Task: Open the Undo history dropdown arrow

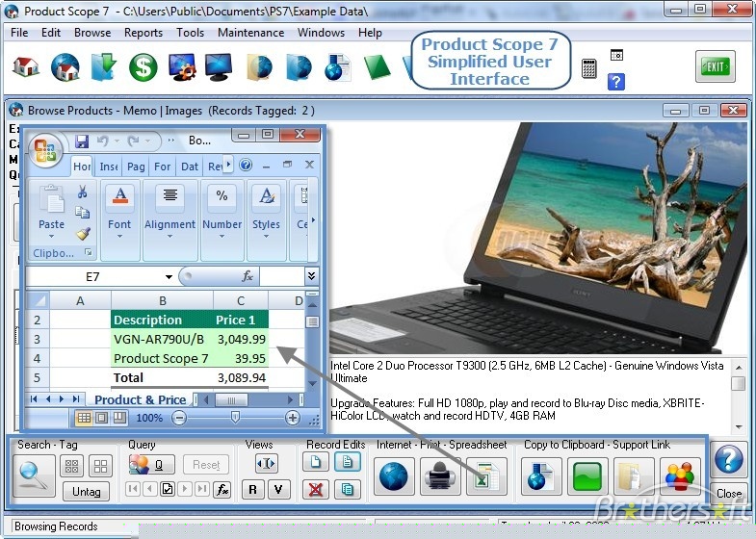Action: (x=117, y=141)
